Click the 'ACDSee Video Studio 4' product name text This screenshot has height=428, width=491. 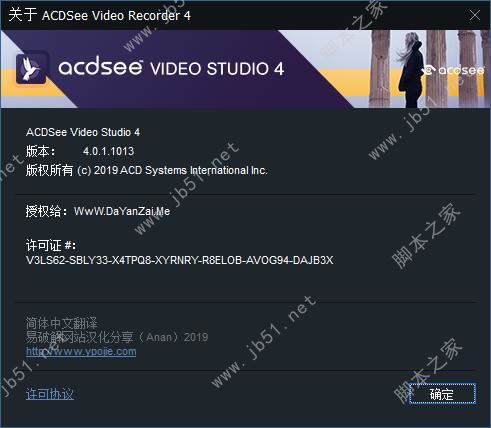click(x=83, y=132)
